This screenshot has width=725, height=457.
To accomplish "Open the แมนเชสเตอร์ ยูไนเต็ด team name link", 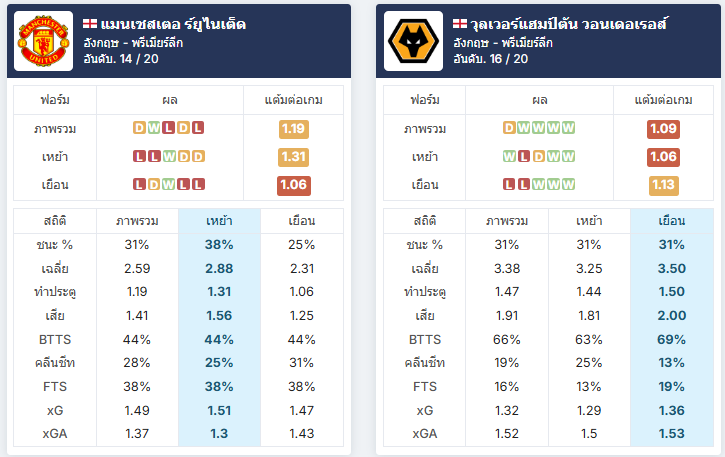I will 173,24.
